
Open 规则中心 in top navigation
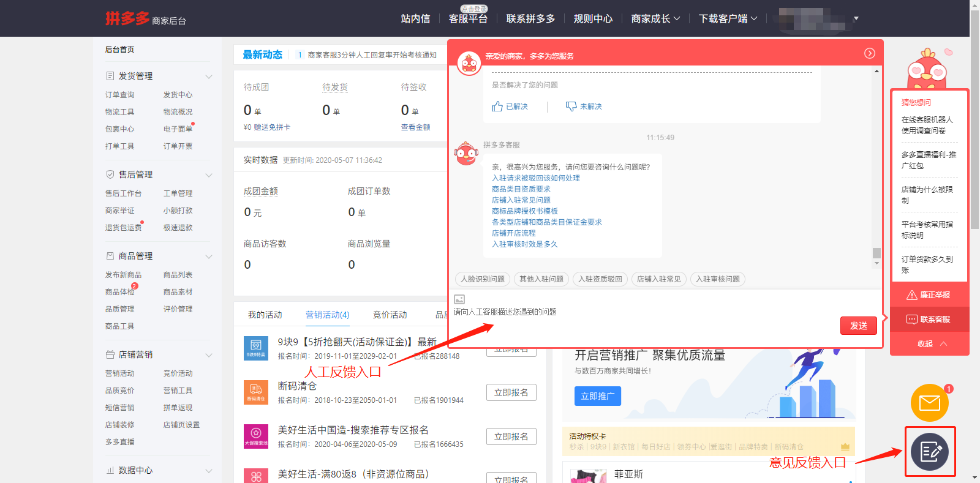click(x=593, y=19)
